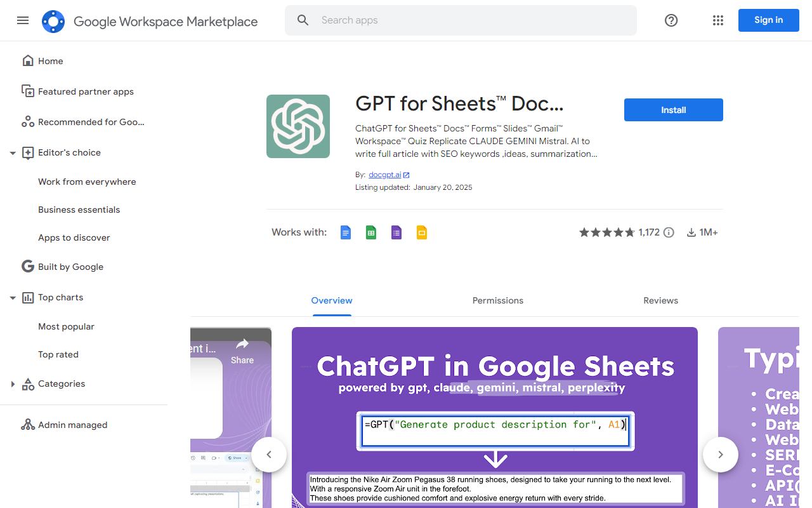Go to next screenshot with right arrow
The image size is (812, 508).
tap(721, 455)
